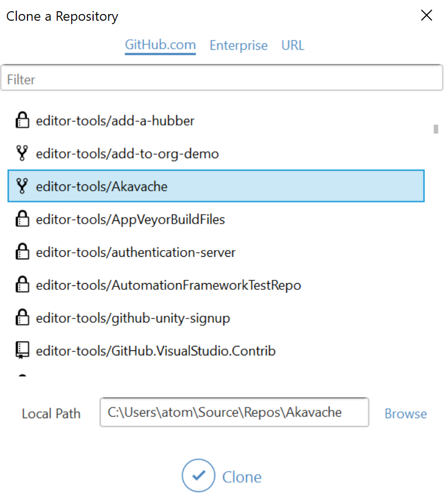
Task: Click the repository list scrollbar thumb
Action: pos(436,129)
